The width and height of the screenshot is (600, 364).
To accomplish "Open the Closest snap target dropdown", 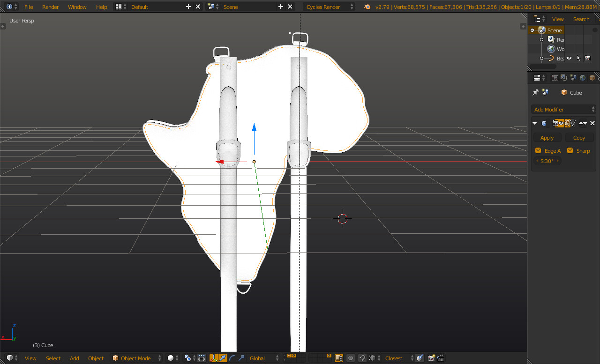I will pyautogui.click(x=398, y=358).
